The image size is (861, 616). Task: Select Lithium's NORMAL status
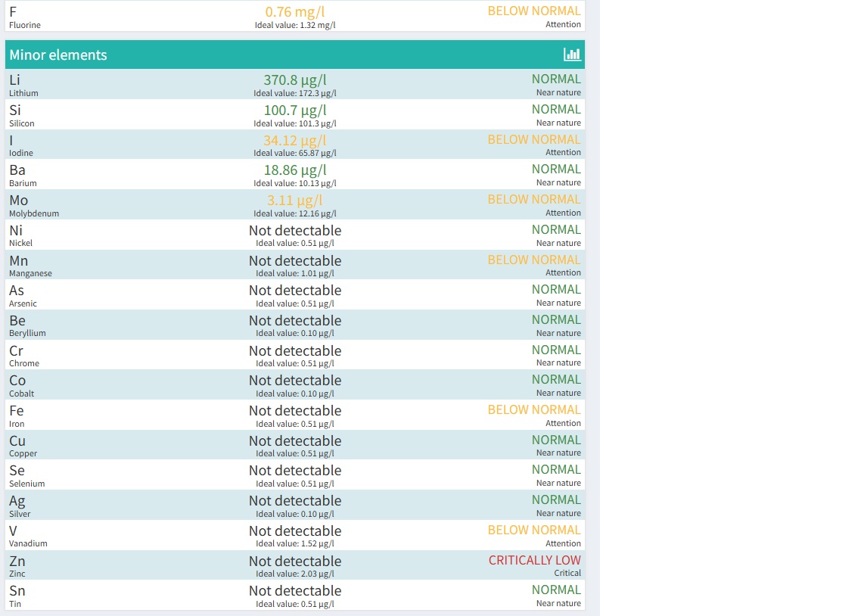(x=555, y=79)
